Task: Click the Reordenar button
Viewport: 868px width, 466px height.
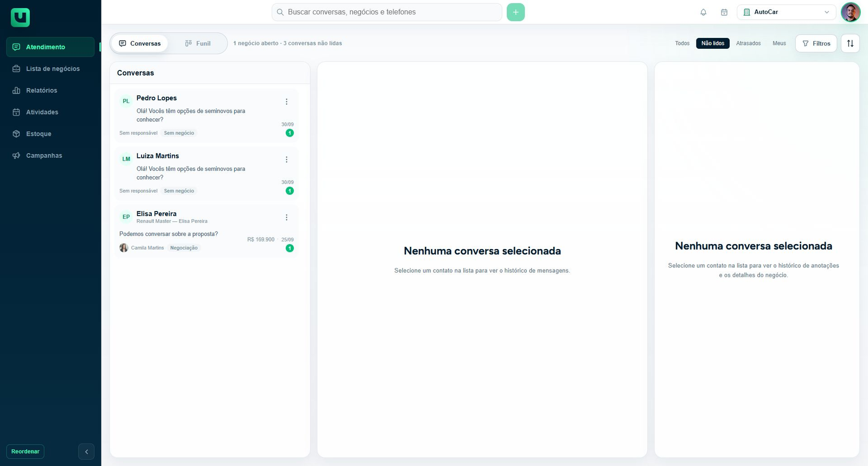Action: pos(25,451)
